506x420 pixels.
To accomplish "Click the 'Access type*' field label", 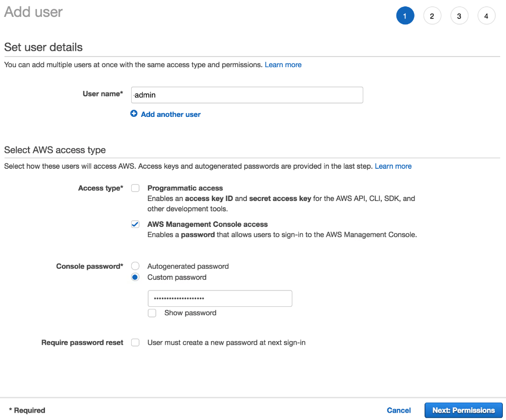I will pos(100,188).
